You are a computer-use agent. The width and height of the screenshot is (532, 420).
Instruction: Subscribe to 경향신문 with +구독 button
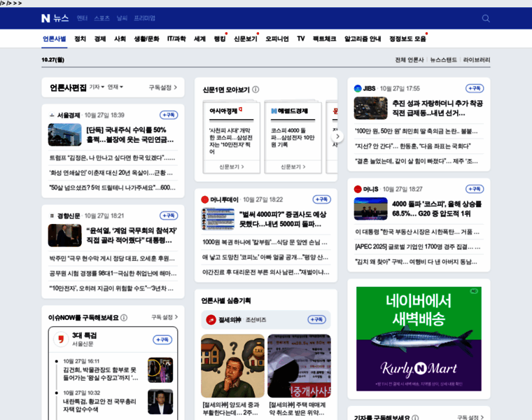coord(169,216)
